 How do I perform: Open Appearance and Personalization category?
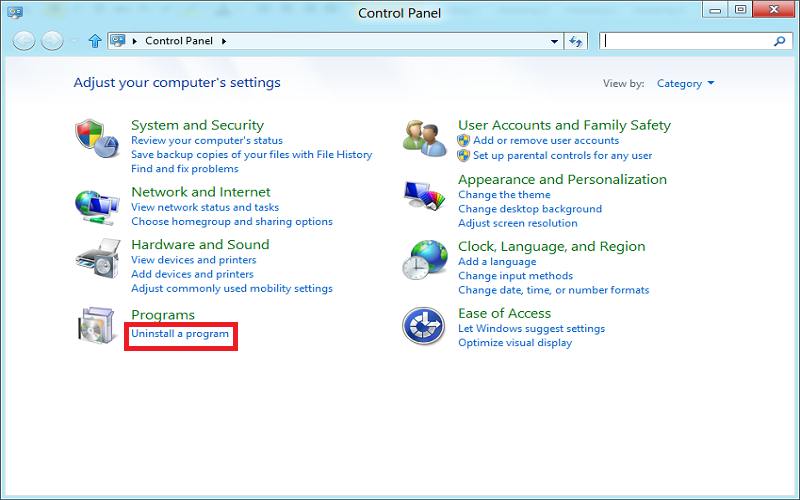562,179
